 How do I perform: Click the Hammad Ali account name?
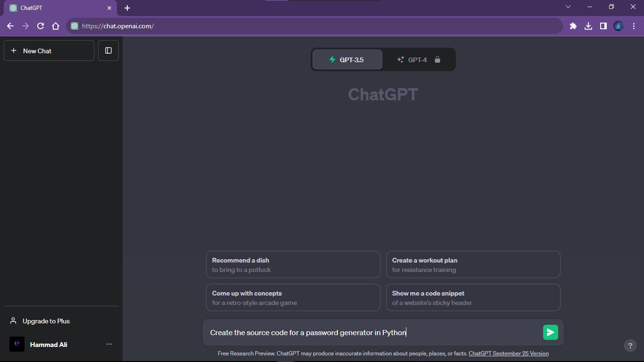(49, 345)
